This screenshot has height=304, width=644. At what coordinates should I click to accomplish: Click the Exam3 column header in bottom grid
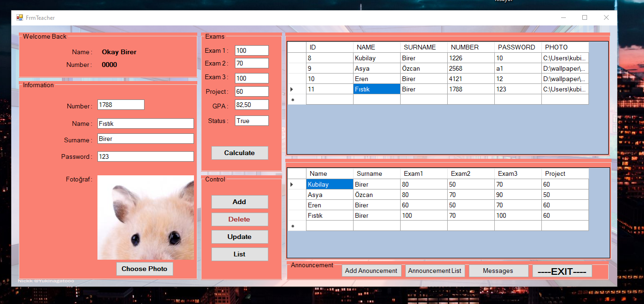tap(518, 173)
